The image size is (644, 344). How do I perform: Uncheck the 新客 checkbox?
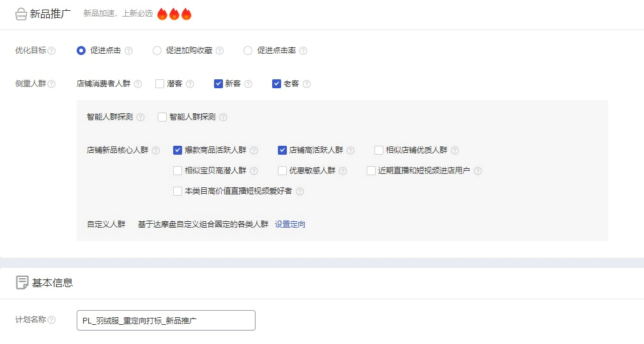click(x=218, y=84)
